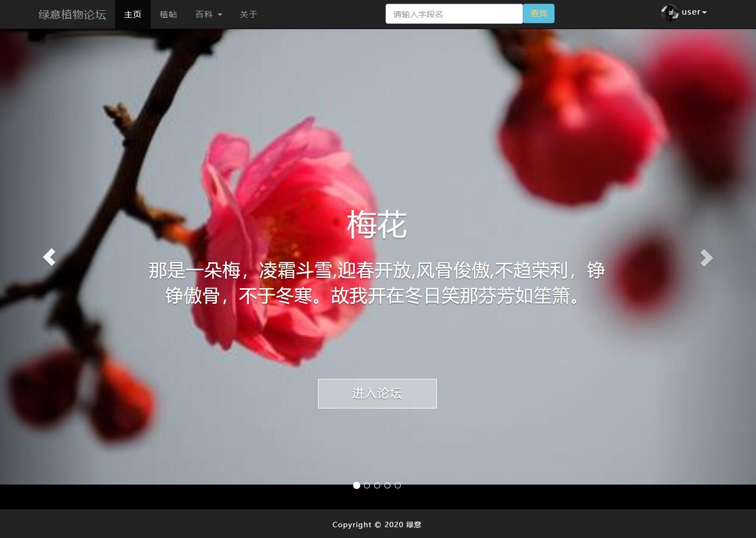Image resolution: width=756 pixels, height=538 pixels.
Task: Select the 植帖 menu item
Action: pyautogui.click(x=168, y=15)
